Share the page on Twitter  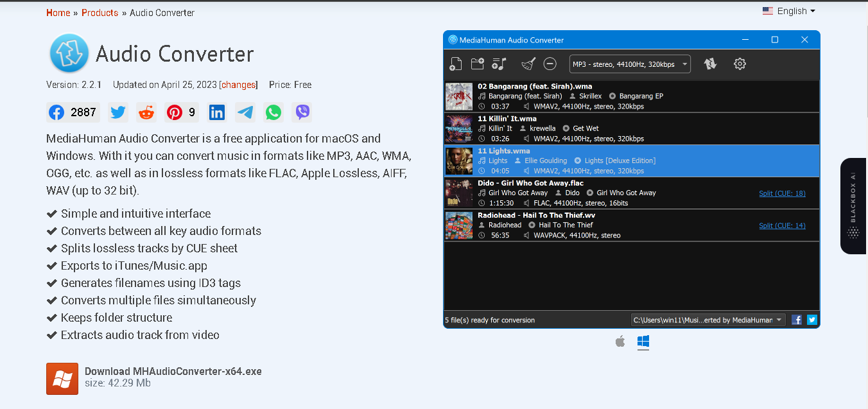point(118,112)
